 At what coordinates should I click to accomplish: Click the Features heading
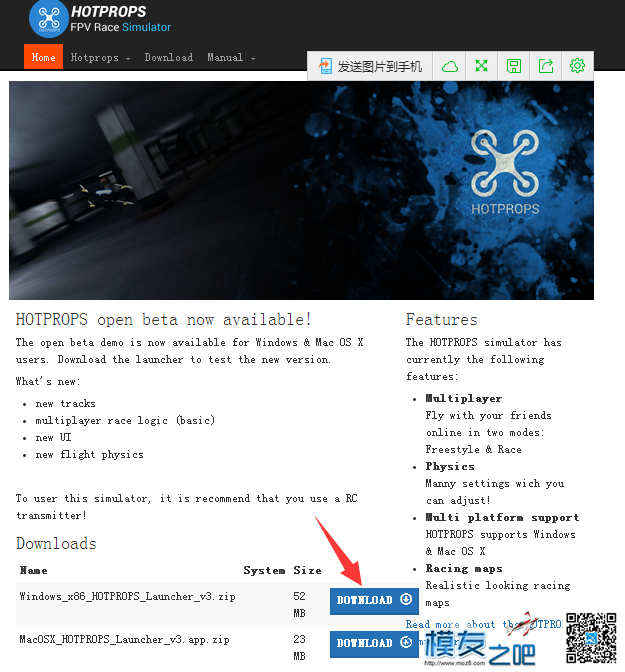click(x=442, y=320)
